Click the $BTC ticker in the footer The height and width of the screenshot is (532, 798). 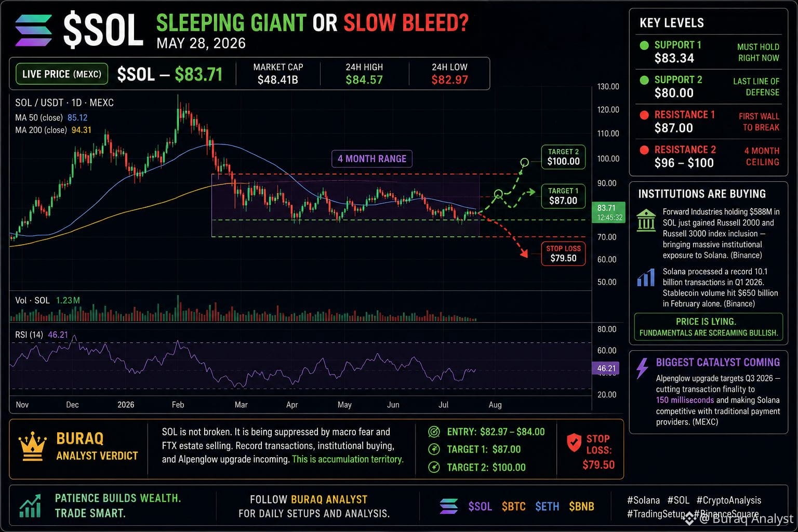pyautogui.click(x=513, y=507)
